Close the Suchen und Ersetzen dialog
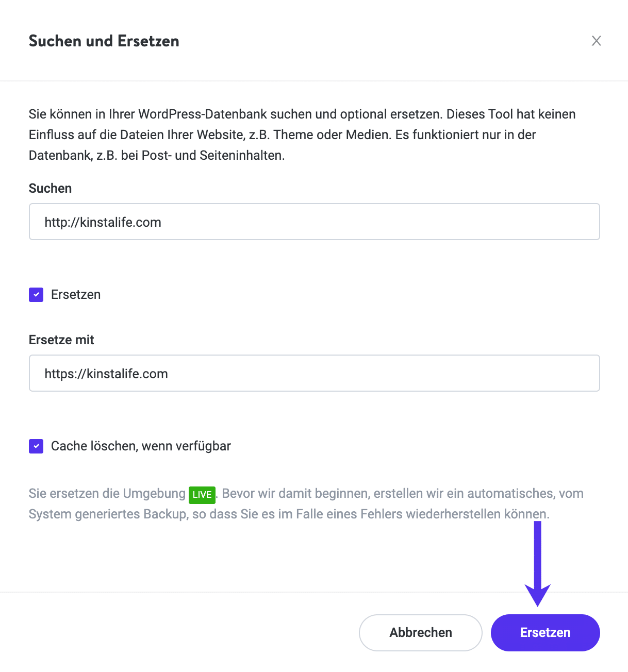This screenshot has height=672, width=628. coord(597,41)
